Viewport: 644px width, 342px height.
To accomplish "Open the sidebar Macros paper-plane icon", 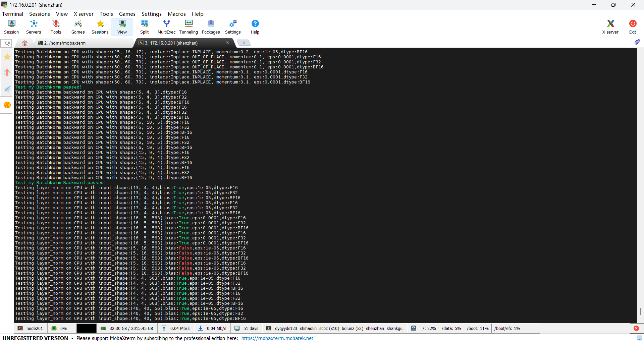I will point(7,89).
